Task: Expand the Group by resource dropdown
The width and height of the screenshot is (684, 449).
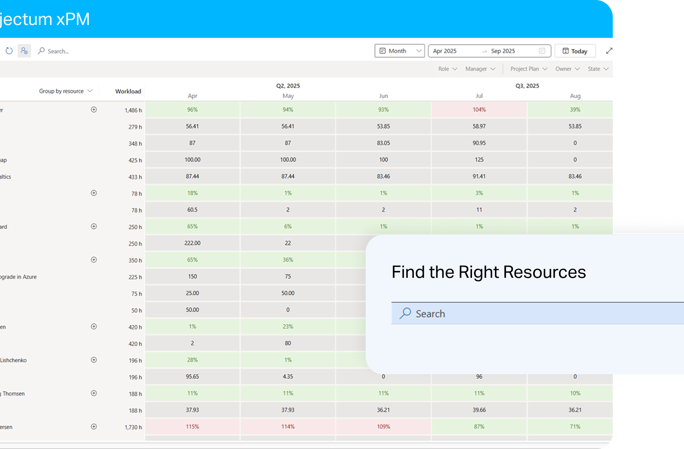Action: (65, 91)
